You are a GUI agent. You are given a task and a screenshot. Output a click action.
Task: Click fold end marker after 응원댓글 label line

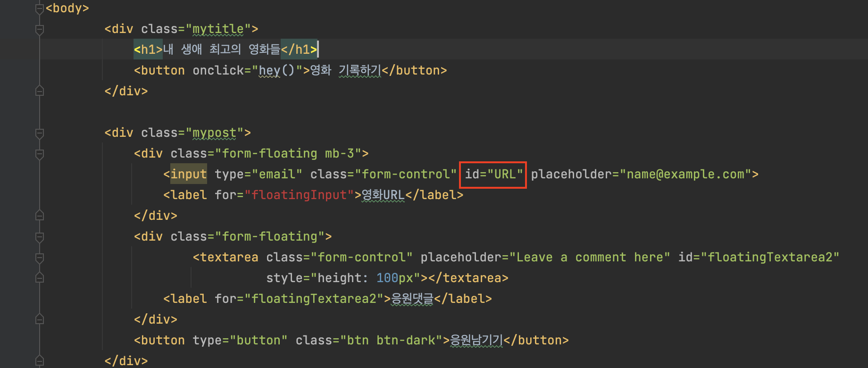tap(40, 319)
